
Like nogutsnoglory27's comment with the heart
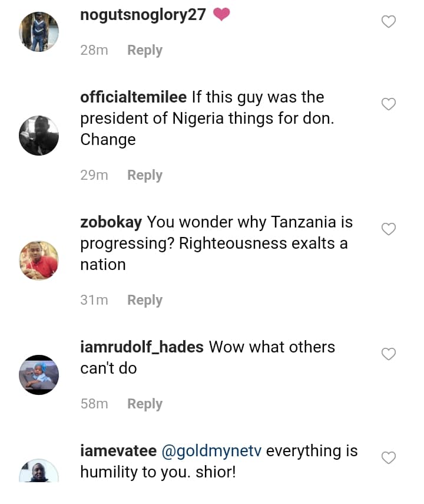[389, 22]
